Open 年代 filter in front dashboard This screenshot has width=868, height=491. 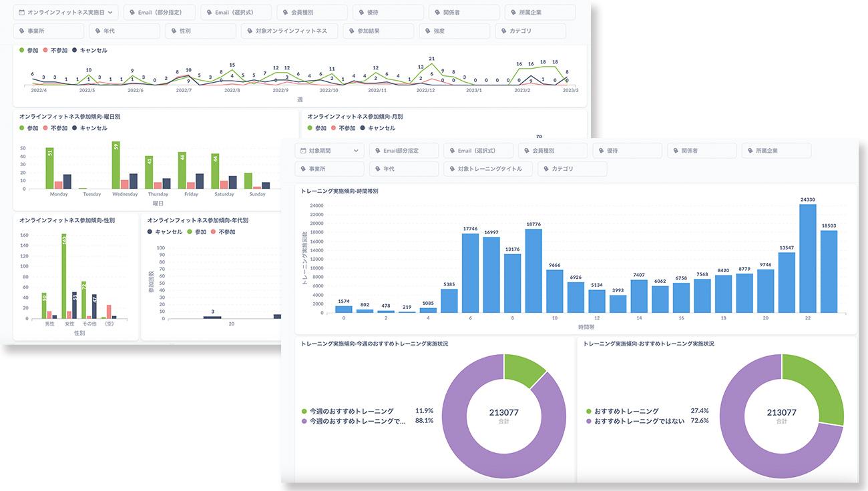pyautogui.click(x=403, y=169)
